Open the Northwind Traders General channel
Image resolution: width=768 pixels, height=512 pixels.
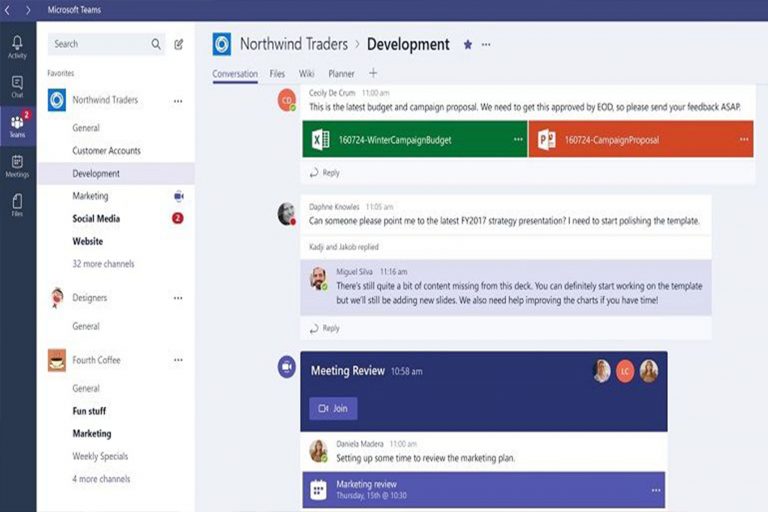[x=86, y=128]
